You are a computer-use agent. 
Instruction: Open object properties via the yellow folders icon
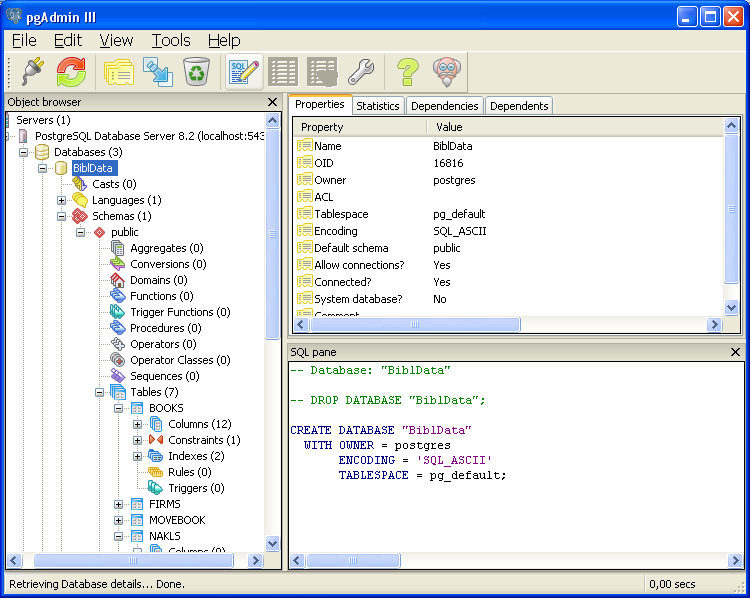[x=119, y=72]
